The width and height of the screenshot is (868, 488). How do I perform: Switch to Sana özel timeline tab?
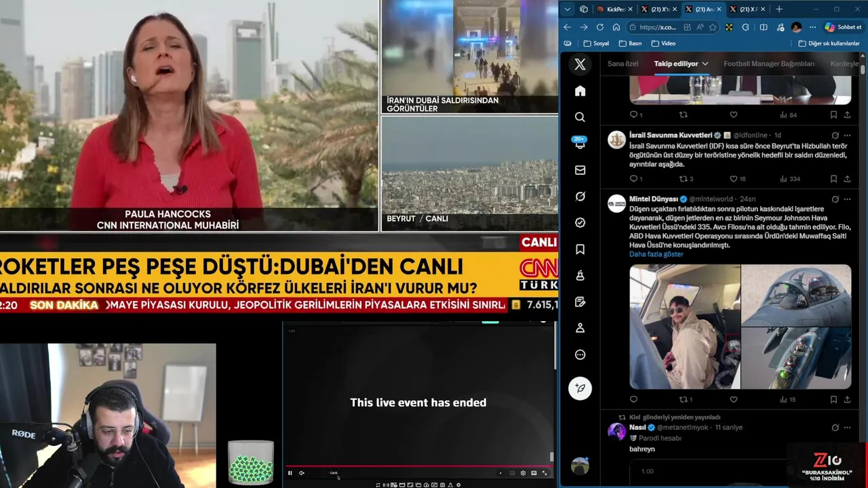click(623, 64)
